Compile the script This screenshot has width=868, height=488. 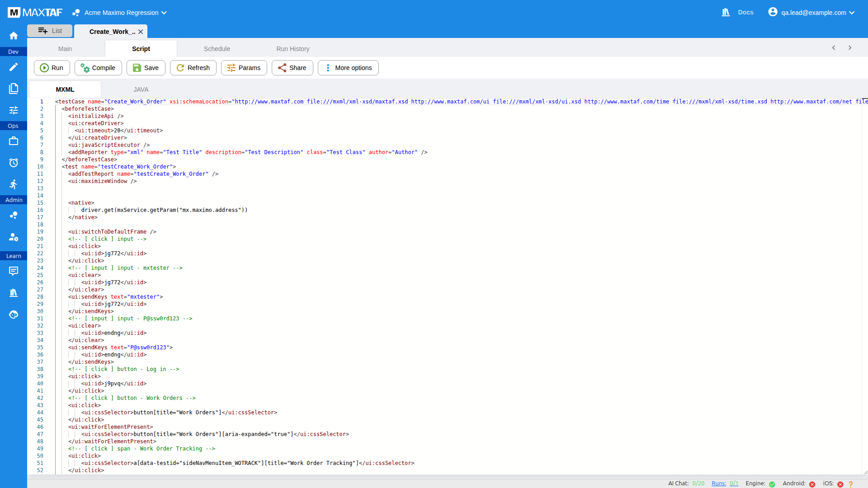click(98, 68)
